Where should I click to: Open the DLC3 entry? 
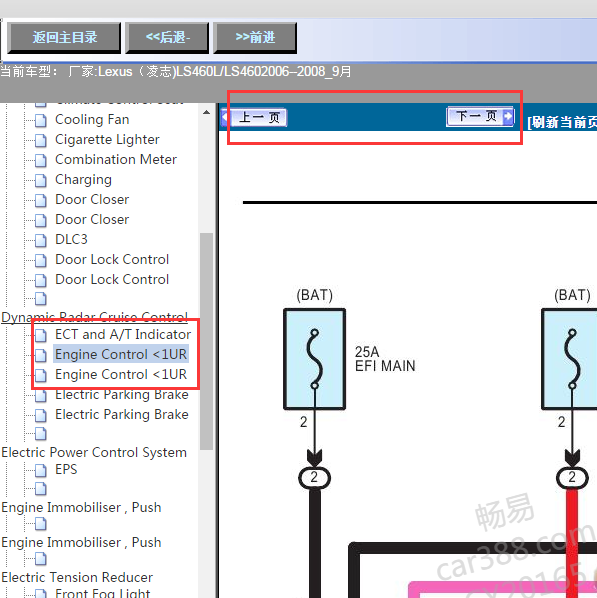pos(71,239)
